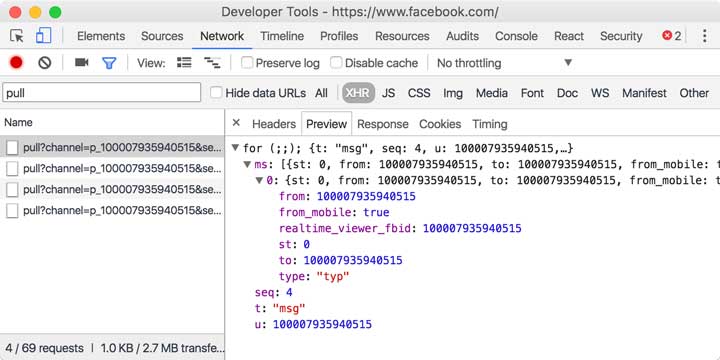Show the request Timing tab
The height and width of the screenshot is (360, 720).
coord(490,124)
